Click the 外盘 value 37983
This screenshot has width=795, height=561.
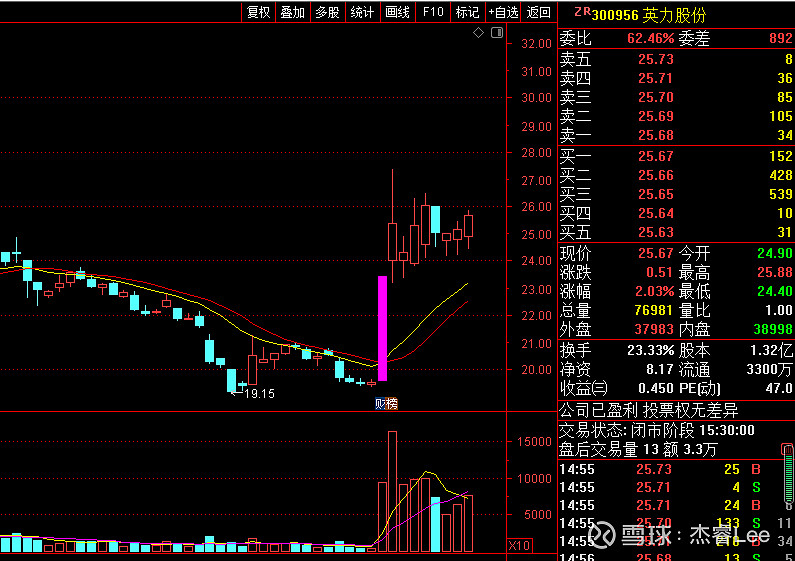654,330
